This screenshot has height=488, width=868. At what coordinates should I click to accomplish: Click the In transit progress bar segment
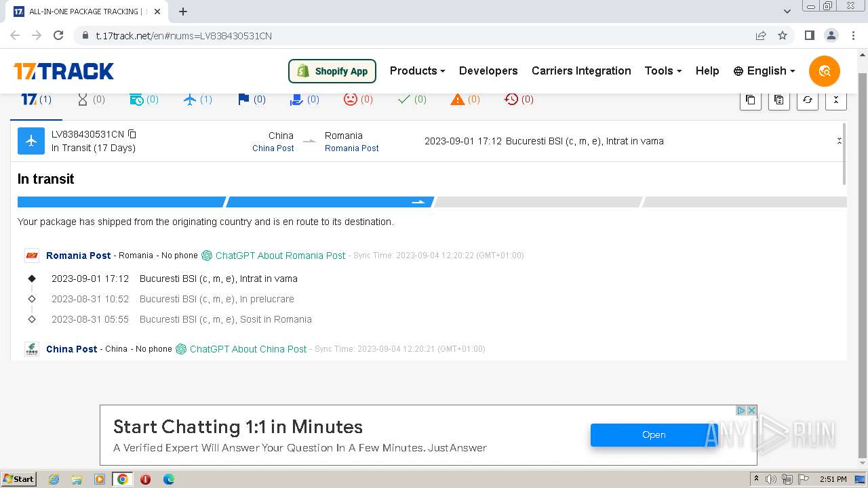click(x=330, y=202)
